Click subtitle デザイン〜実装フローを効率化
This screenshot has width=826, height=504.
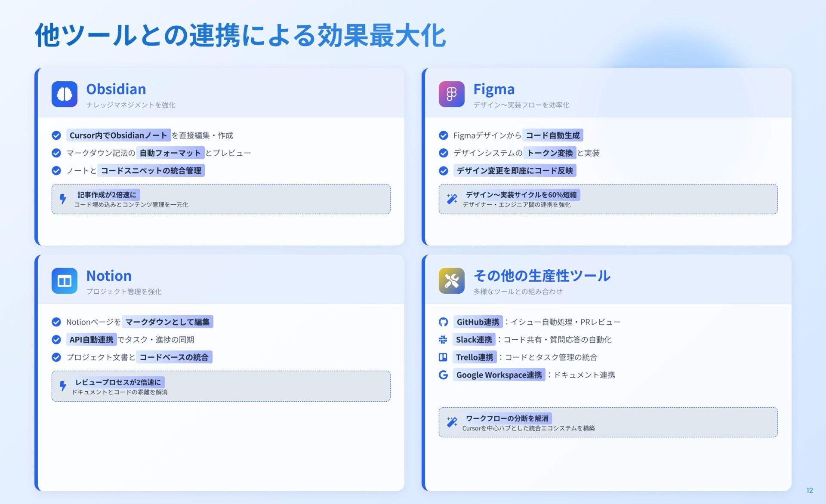521,105
